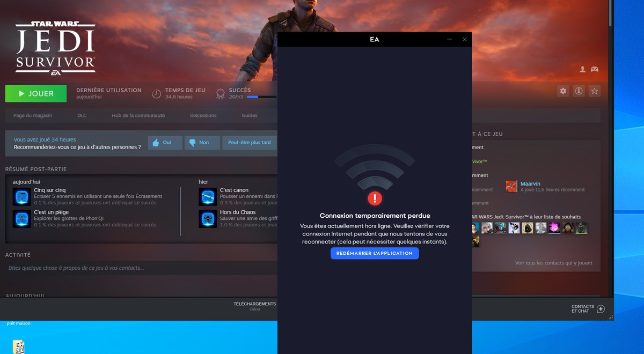Open Maarvin's avatar thumbnail
Screen dimensions: 644x354
(511, 186)
